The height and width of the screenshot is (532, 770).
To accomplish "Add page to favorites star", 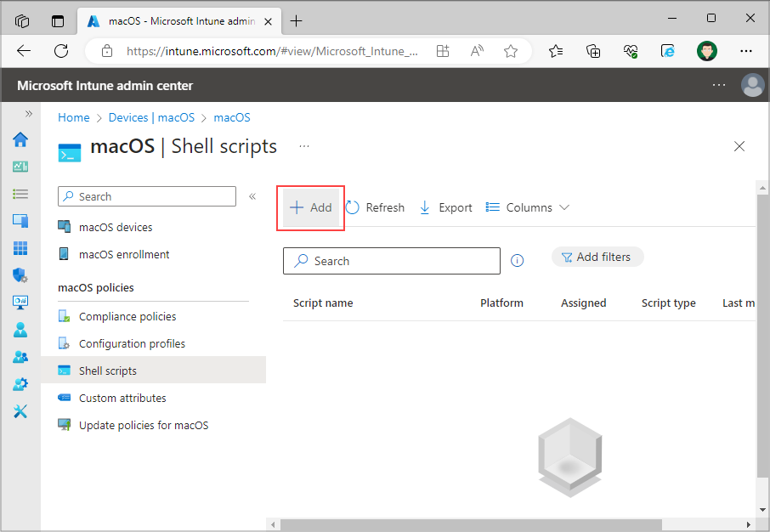I will tap(511, 51).
